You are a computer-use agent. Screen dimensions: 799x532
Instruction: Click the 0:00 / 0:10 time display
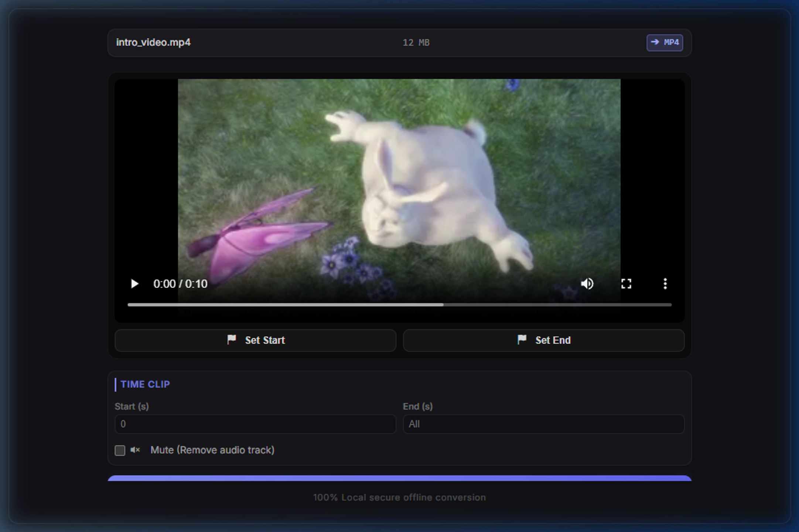click(x=180, y=284)
